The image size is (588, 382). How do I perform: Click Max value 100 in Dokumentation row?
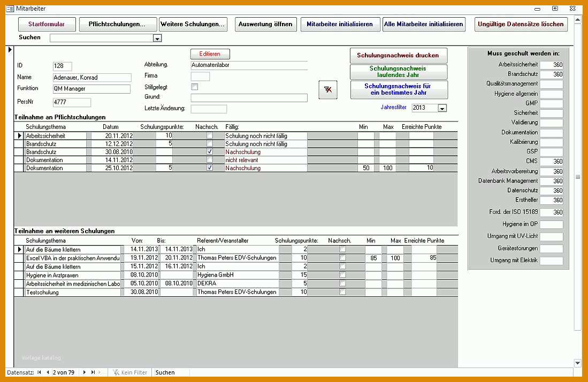(387, 168)
